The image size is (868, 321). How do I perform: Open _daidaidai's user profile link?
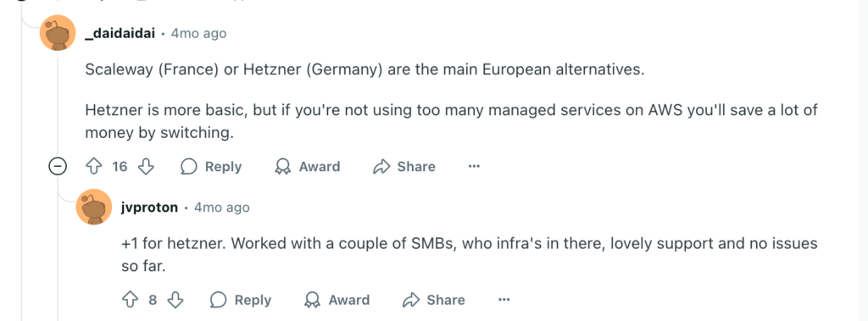point(120,34)
